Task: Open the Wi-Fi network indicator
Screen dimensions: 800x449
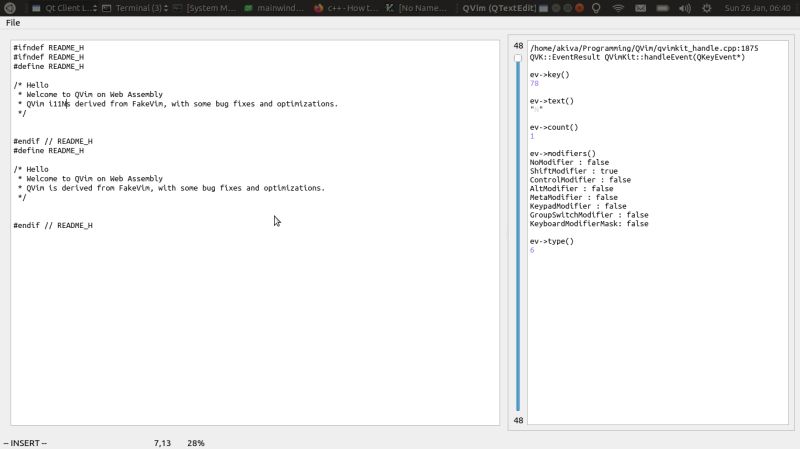Action: coord(618,8)
